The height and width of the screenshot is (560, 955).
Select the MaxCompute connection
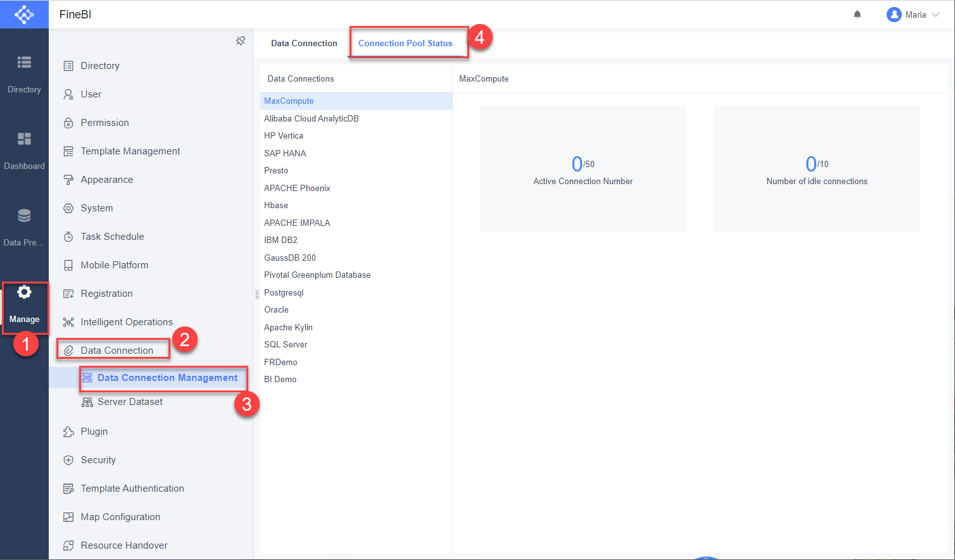coord(356,101)
